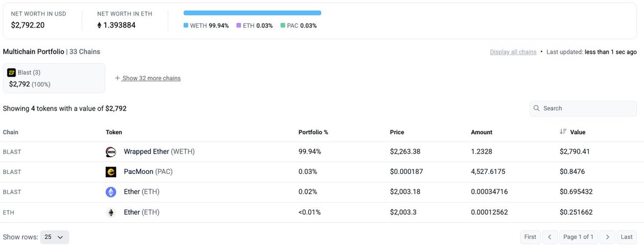
Task: Click the Blast chain logo icon
Action: point(11,72)
